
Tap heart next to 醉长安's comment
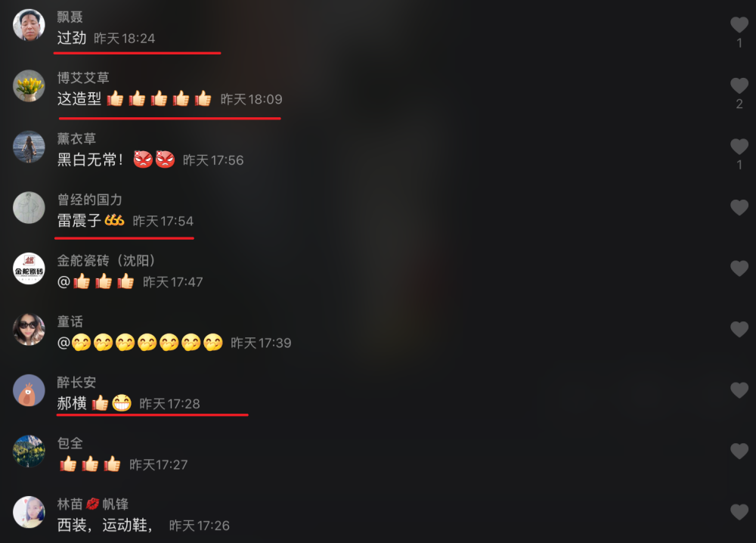click(739, 390)
